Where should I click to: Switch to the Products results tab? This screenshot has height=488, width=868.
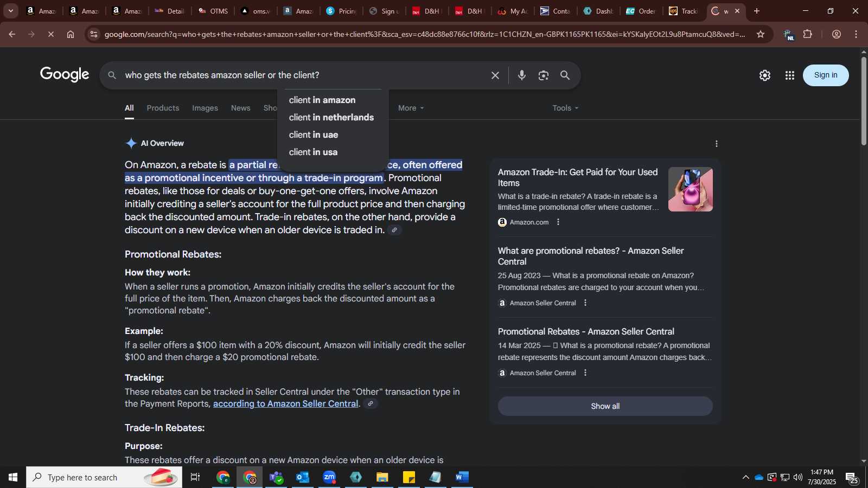163,108
